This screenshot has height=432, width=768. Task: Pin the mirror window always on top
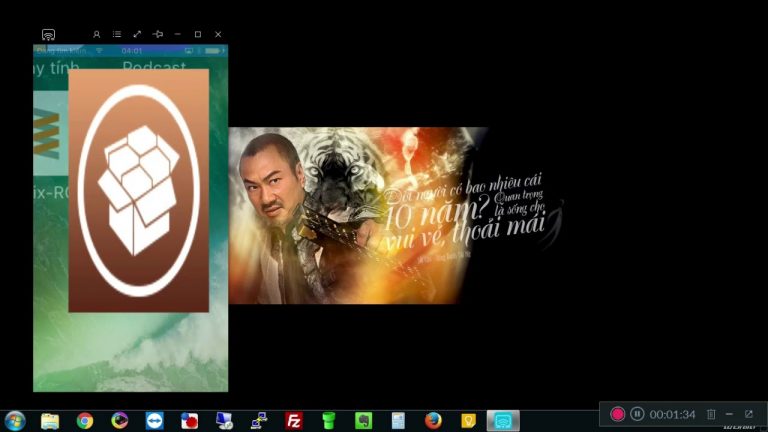click(158, 34)
